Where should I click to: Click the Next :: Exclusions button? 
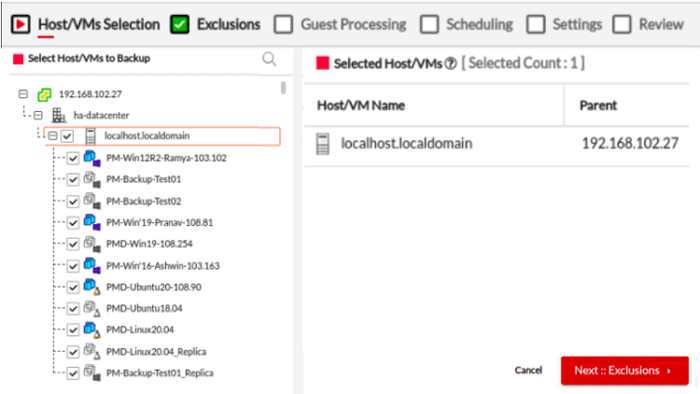pyautogui.click(x=625, y=370)
